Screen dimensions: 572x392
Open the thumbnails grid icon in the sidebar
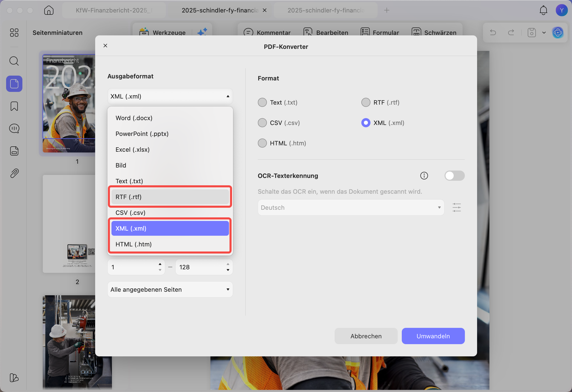click(x=14, y=33)
